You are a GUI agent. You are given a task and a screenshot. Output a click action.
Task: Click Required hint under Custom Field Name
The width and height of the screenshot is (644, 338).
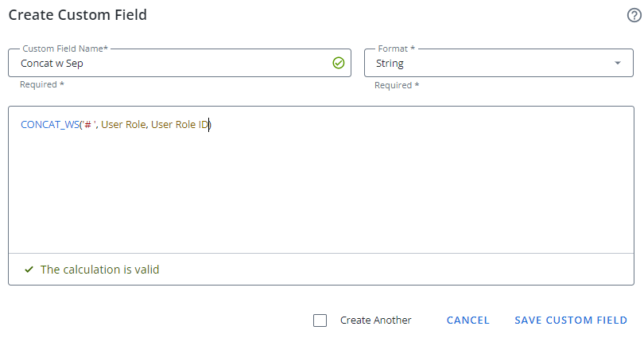pyautogui.click(x=41, y=84)
